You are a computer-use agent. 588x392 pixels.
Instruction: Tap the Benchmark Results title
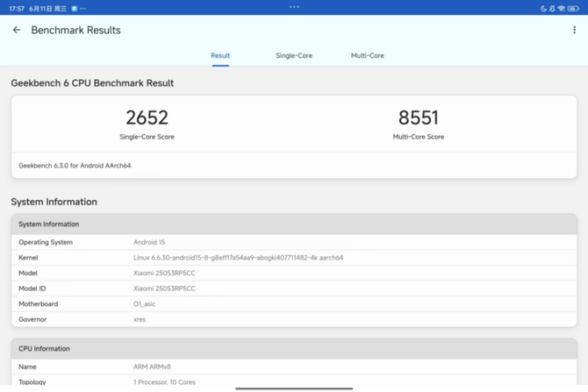click(x=75, y=30)
